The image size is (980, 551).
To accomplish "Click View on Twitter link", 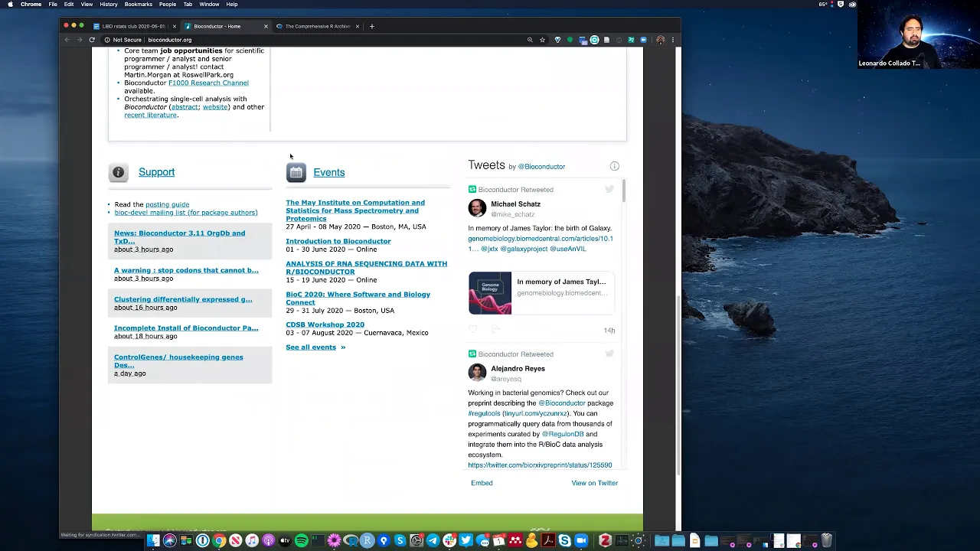I will [x=594, y=483].
